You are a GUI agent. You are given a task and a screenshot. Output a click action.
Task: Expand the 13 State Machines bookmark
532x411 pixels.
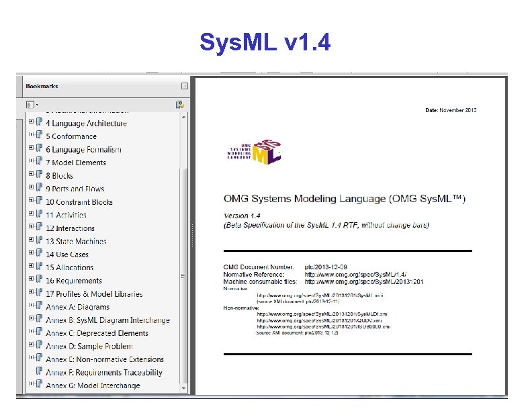coord(31,240)
